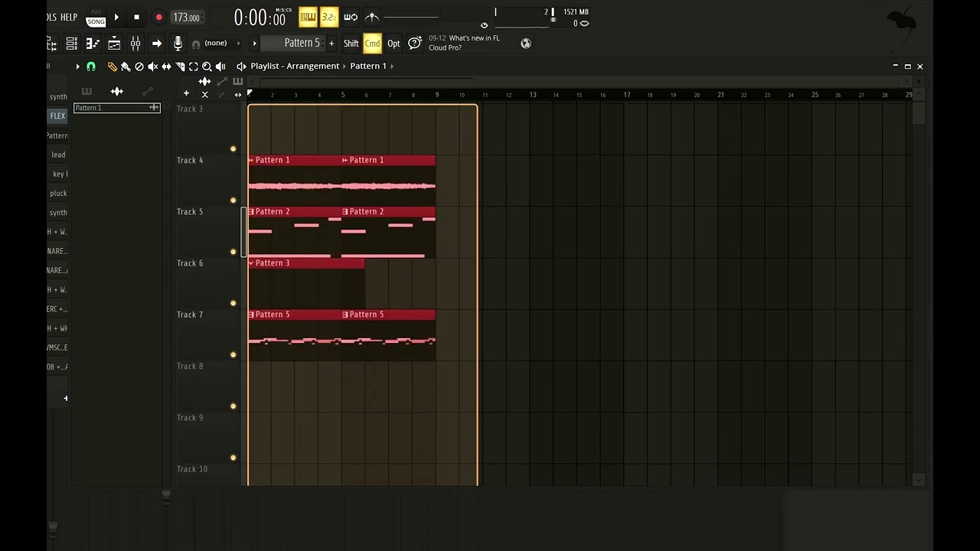This screenshot has height=551, width=980.
Task: Select the slice tool
Action: point(180,67)
